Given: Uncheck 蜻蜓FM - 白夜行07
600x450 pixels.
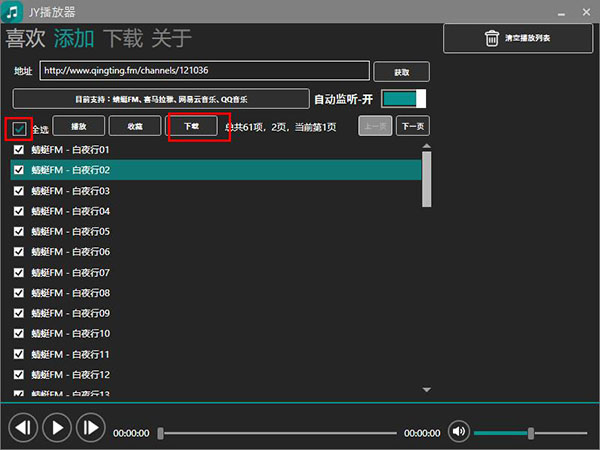Looking at the screenshot, I should 19,272.
